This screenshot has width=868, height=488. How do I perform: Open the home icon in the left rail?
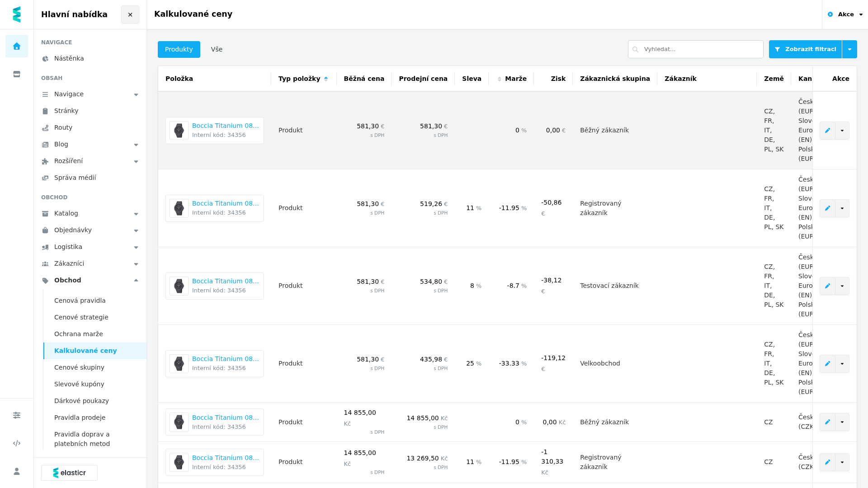pyautogui.click(x=17, y=46)
